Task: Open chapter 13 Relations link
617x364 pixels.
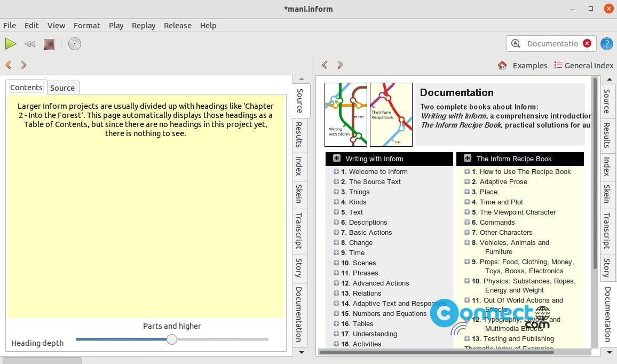Action: [x=367, y=294]
